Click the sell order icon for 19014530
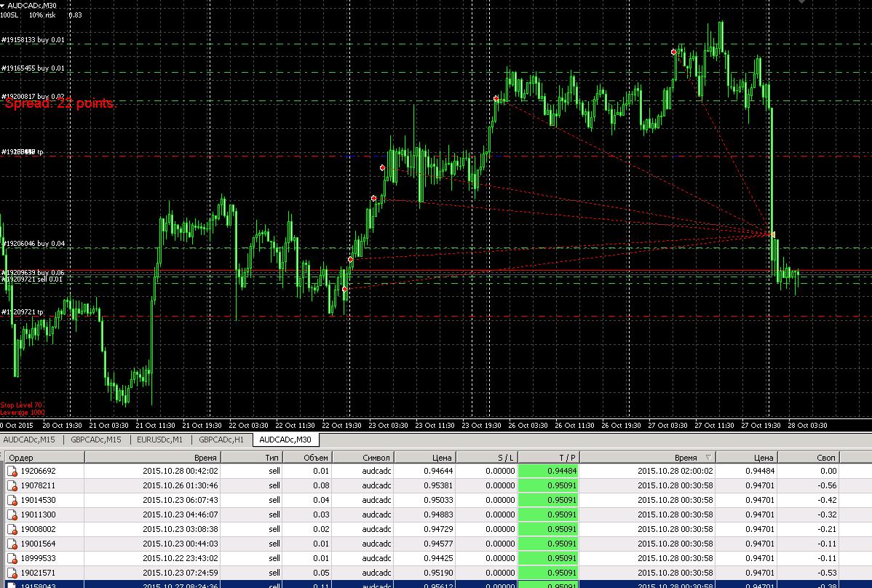Screen dimensions: 872x588 point(12,500)
